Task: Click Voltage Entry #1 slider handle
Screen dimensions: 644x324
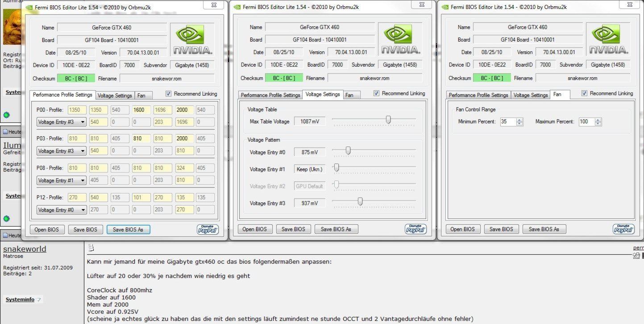Action: (x=337, y=168)
